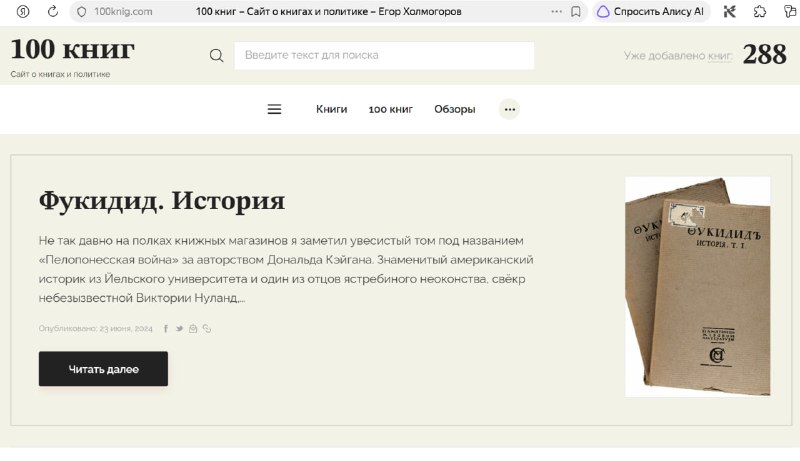Bookmark this page with the bookmark icon

[x=576, y=12]
